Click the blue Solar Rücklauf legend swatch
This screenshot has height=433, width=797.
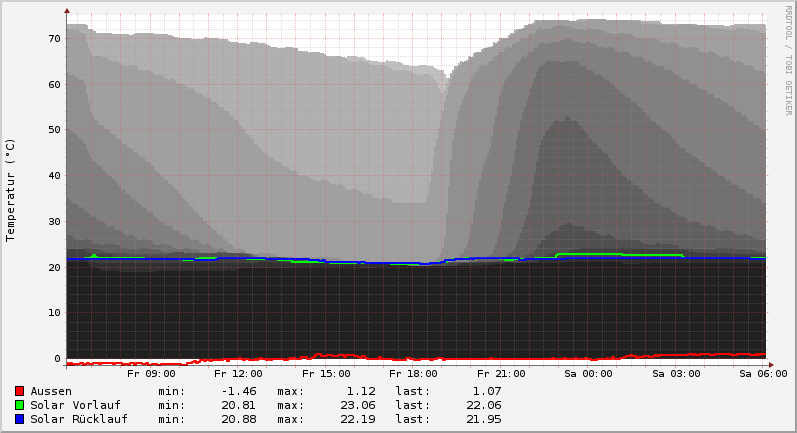(20, 419)
